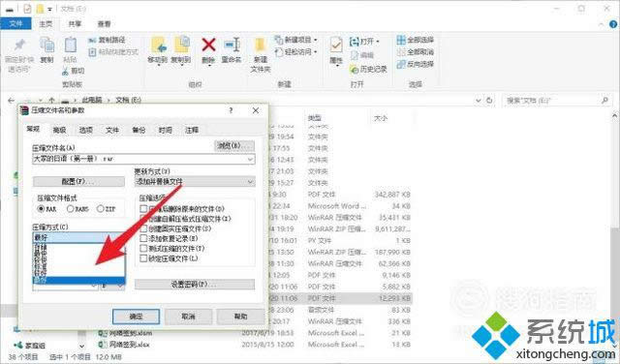
Task: Click Select none (全部取消) in ribbon
Action: 416,51
